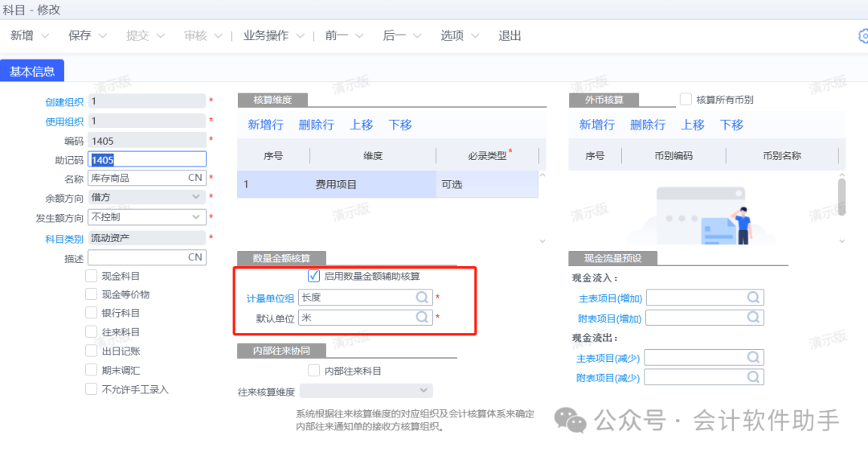The image size is (868, 456).
Task: Click 新增行 in 核算维度 section
Action: coord(265,125)
